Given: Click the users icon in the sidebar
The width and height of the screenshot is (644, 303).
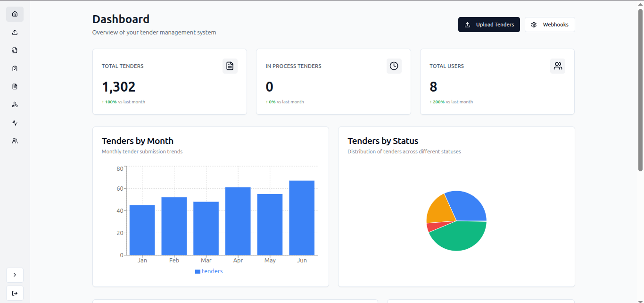Looking at the screenshot, I should coord(15,141).
